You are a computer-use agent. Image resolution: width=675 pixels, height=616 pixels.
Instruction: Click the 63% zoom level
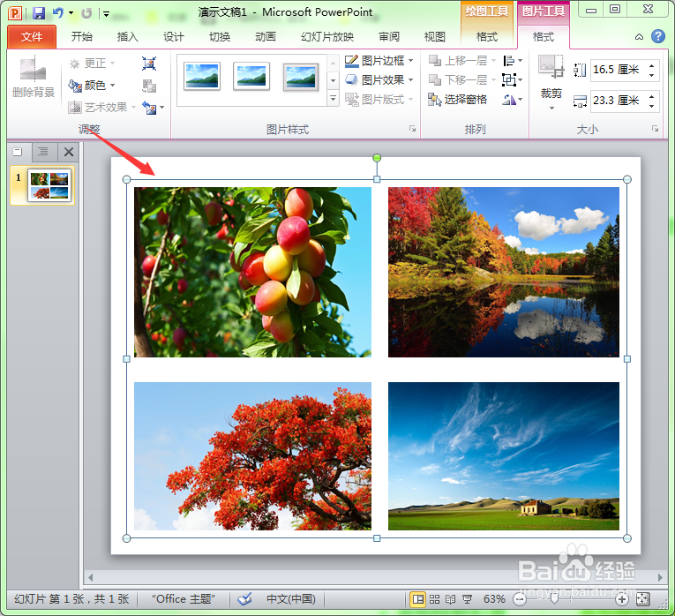[x=494, y=599]
